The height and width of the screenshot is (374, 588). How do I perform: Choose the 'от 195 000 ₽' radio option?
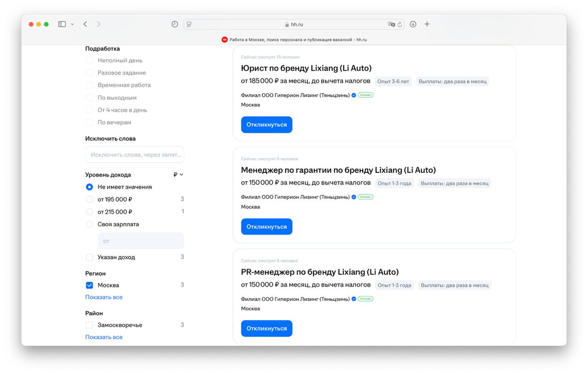click(90, 199)
